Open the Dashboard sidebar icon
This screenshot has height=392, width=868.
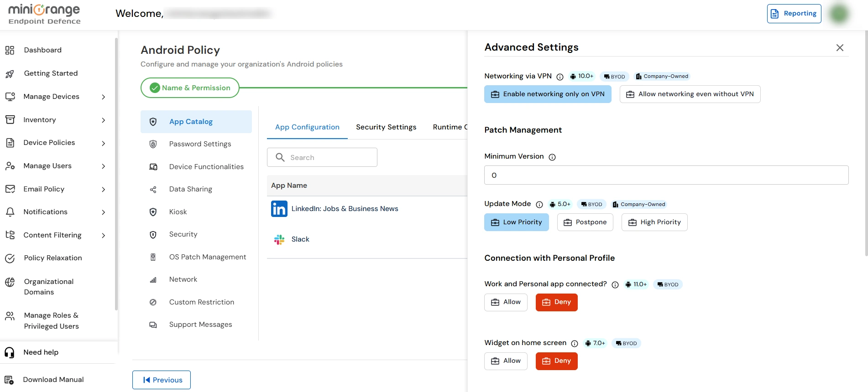[10, 50]
